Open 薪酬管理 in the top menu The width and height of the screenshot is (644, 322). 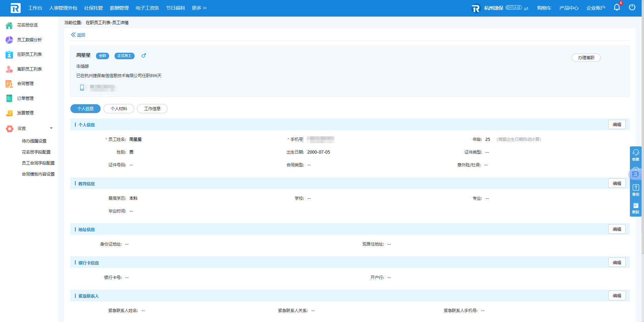click(119, 8)
